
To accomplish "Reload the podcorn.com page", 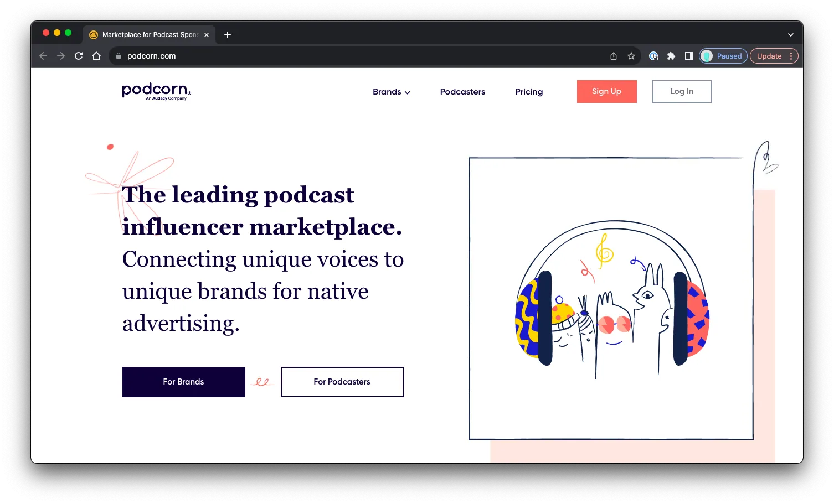I will [x=79, y=56].
